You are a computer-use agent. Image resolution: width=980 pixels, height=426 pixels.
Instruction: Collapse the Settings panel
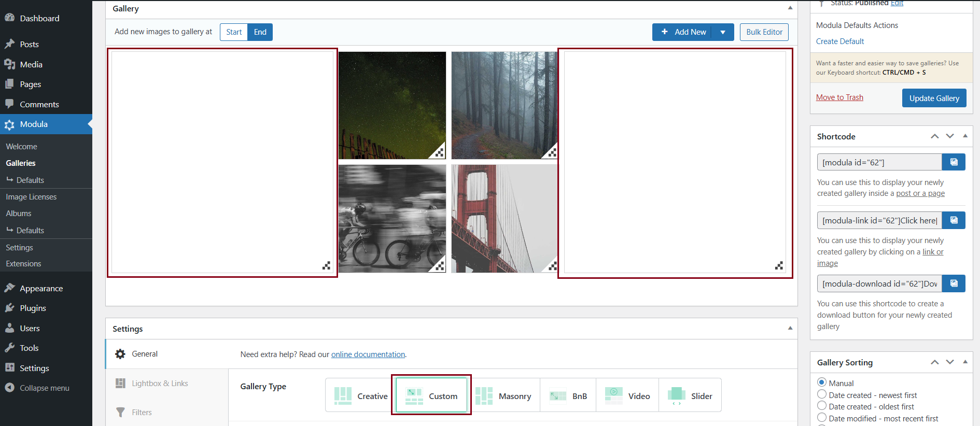tap(790, 328)
